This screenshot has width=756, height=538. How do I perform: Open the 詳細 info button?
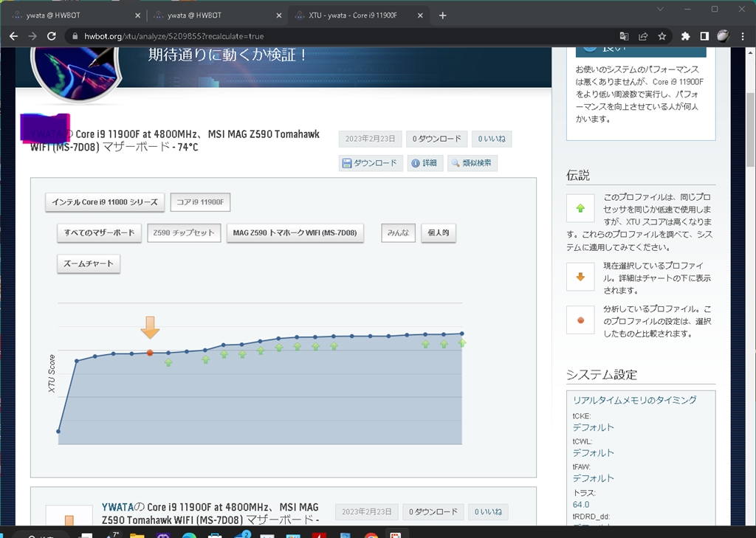pos(425,163)
